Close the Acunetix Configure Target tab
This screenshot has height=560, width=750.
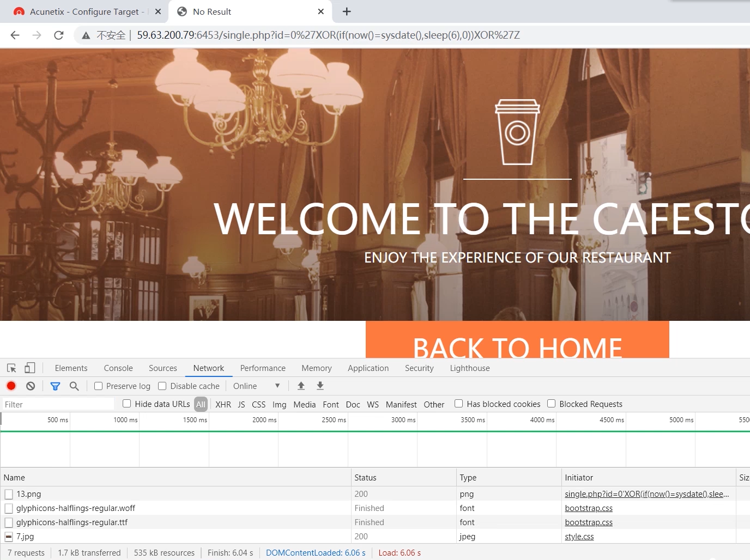[x=158, y=11]
